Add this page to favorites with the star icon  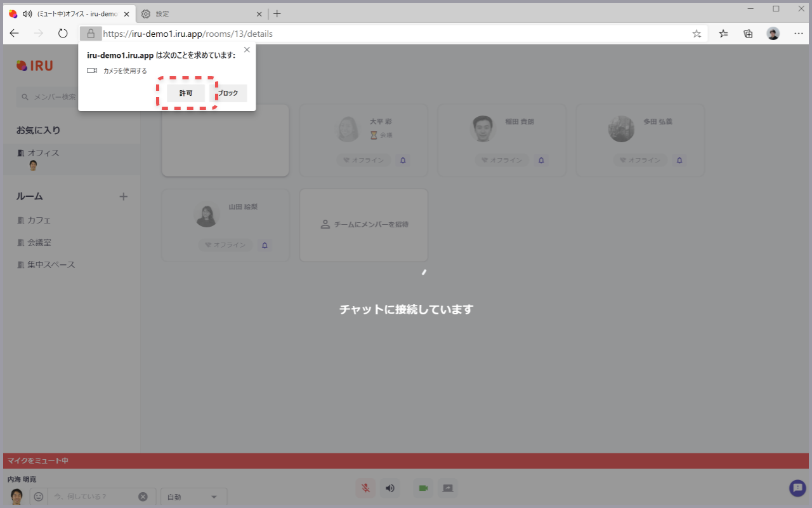click(x=697, y=34)
